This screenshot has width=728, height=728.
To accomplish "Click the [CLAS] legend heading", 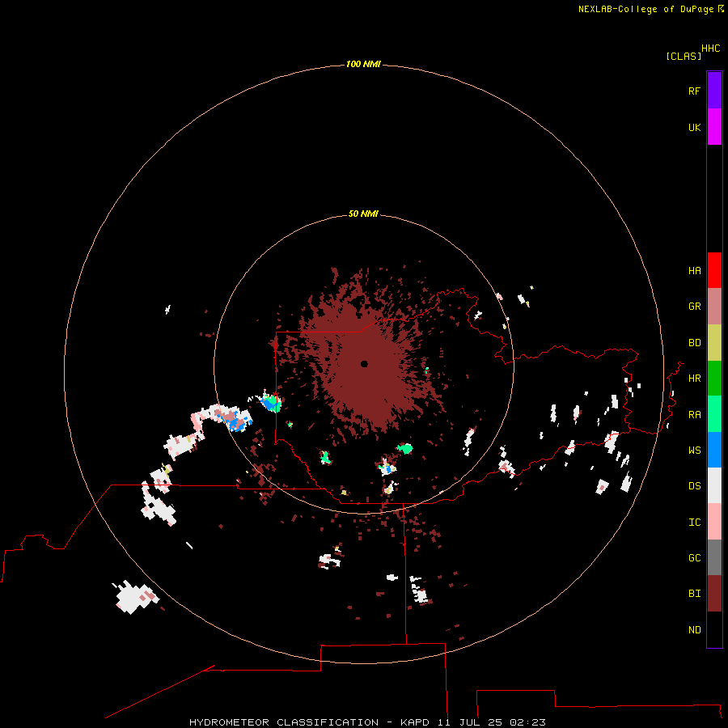I will click(684, 56).
